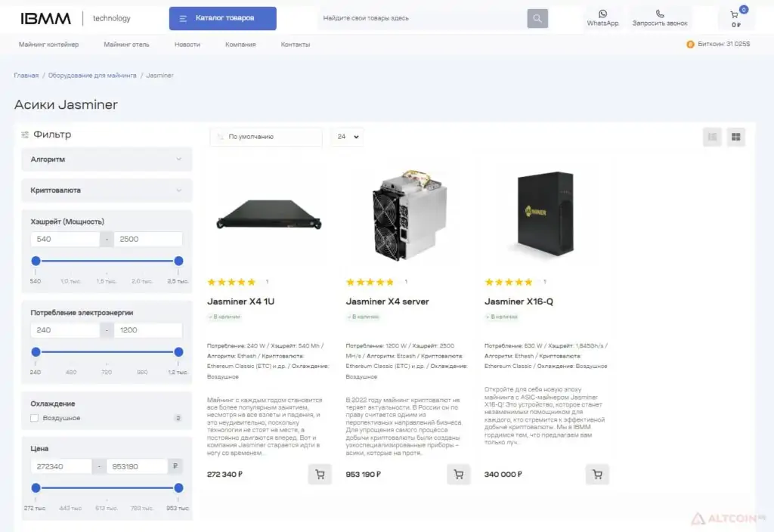The height and width of the screenshot is (532, 774).
Task: Switch to list view layout
Action: point(712,137)
